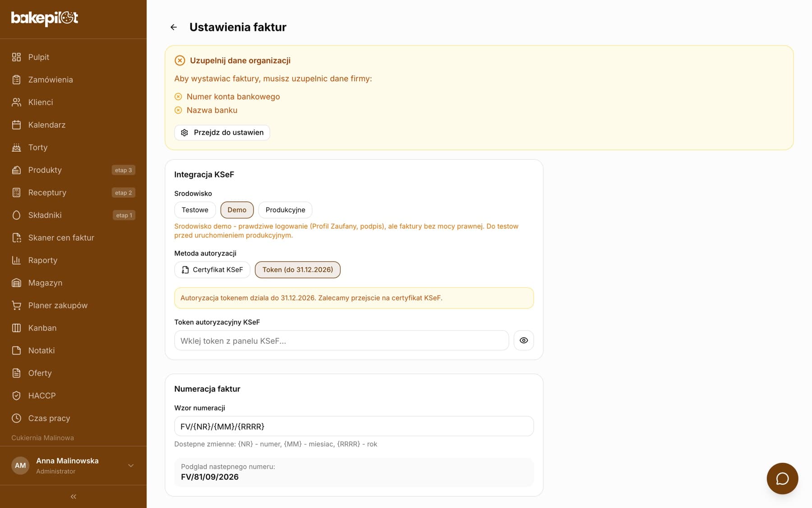812x508 pixels.
Task: Select Produkcyjne environment
Action: tap(285, 210)
